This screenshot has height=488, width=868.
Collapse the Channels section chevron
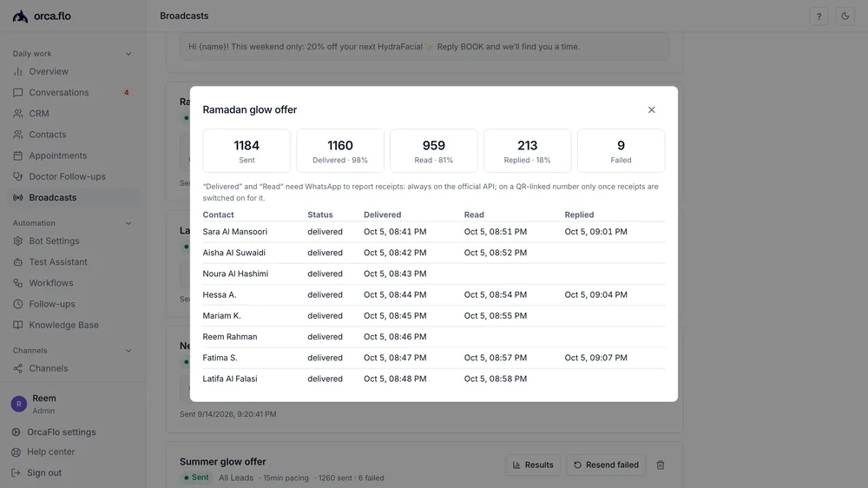(x=128, y=351)
